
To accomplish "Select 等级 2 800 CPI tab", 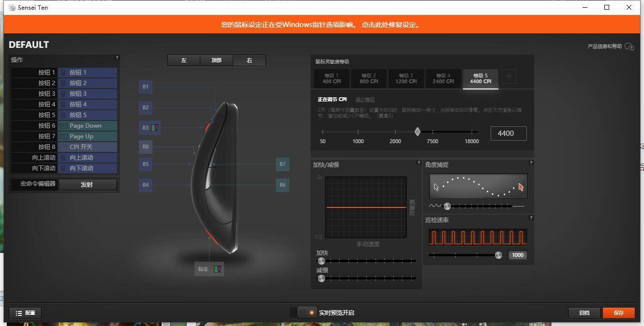I will point(369,78).
